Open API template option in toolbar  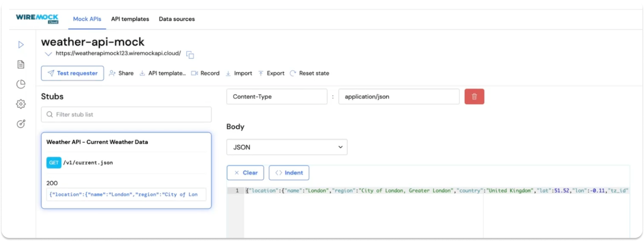click(x=162, y=73)
